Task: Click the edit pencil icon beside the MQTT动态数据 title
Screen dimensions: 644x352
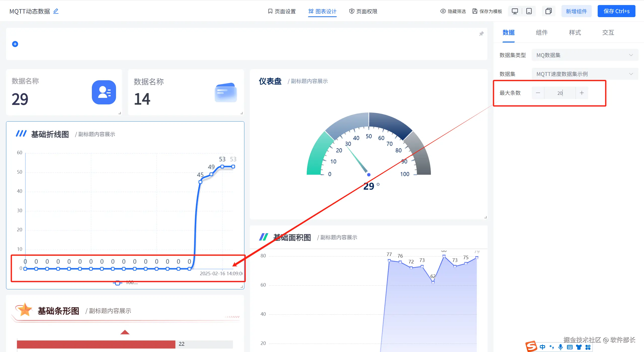Action: [x=56, y=11]
